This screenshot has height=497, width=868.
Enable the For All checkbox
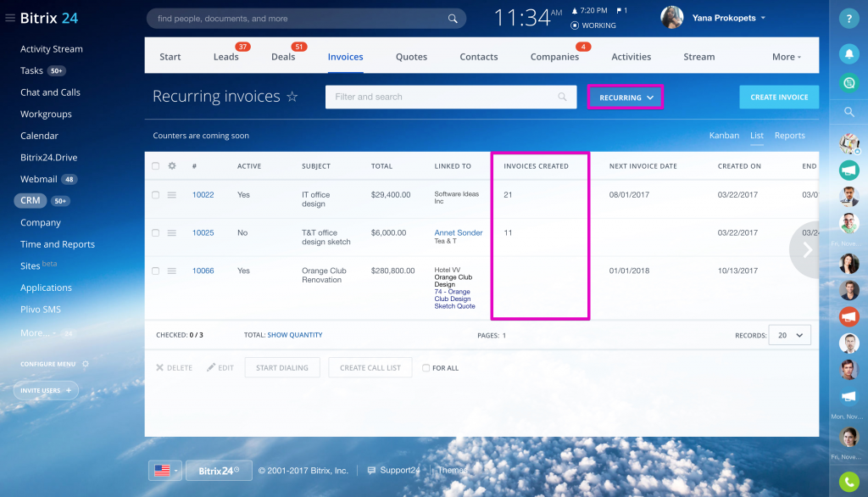(x=426, y=368)
